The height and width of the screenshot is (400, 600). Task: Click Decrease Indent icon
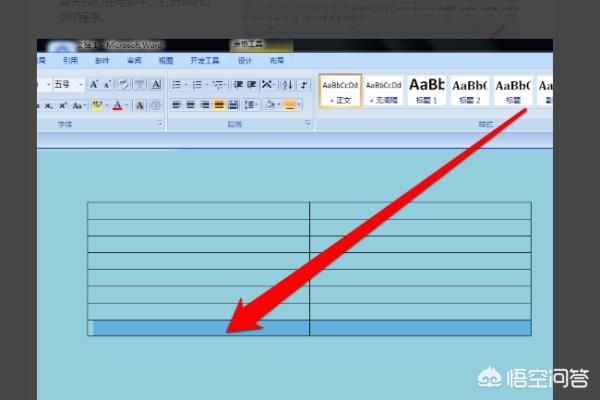pos(238,85)
